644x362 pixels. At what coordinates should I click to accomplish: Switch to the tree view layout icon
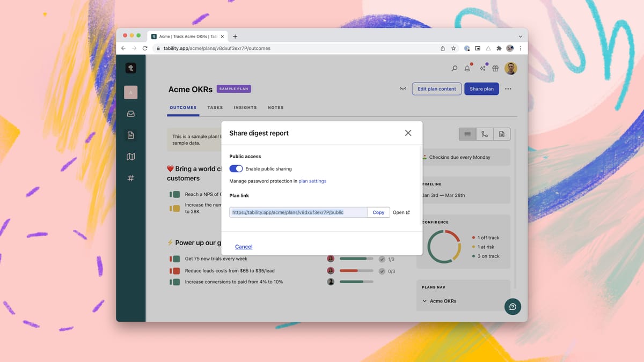coord(485,134)
